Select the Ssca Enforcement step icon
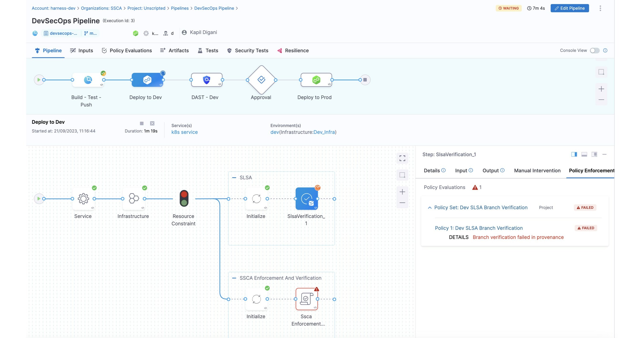 (307, 299)
